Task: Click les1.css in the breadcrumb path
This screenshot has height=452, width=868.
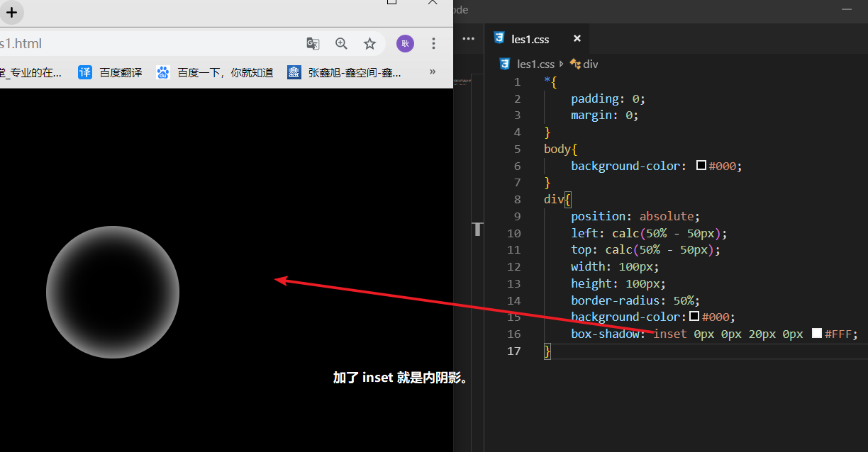Action: click(535, 64)
